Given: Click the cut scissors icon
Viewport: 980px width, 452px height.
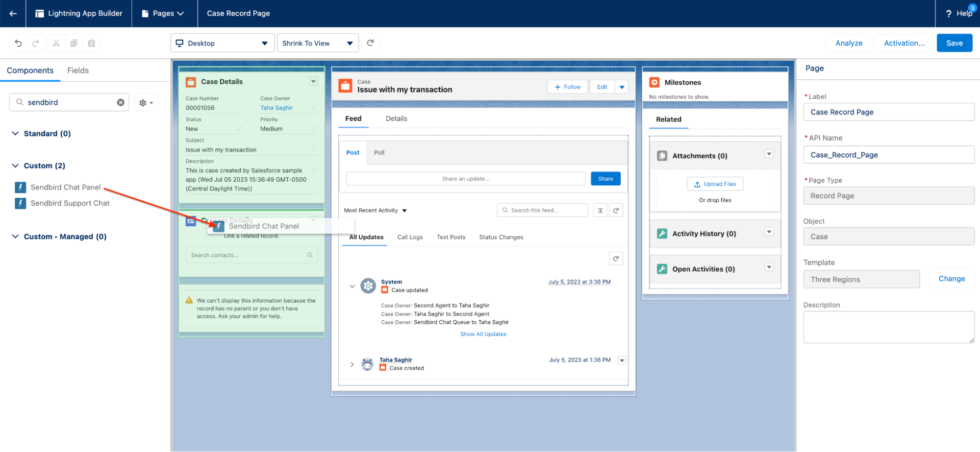Looking at the screenshot, I should [x=56, y=43].
